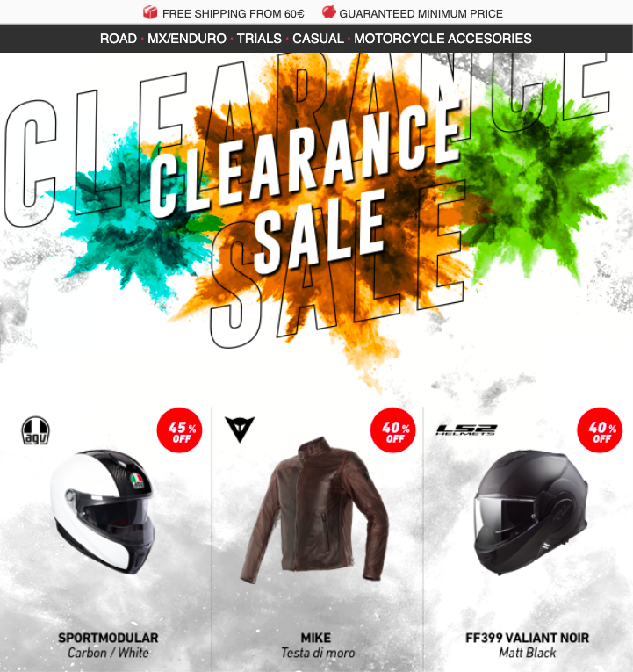Viewport: 633px width, 672px height.
Task: Open MOTORCYCLE ACCESORIES menu
Action: click(x=442, y=39)
